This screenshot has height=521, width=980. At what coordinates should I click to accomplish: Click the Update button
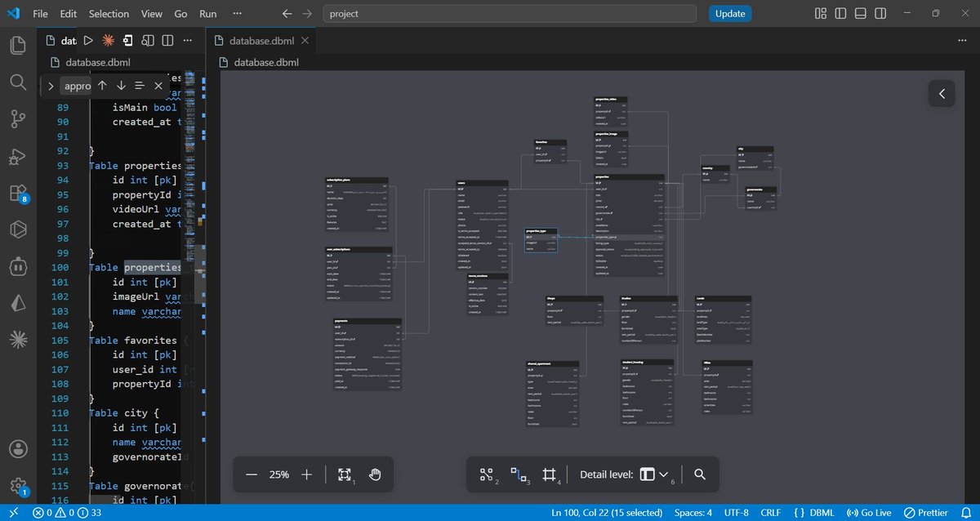pos(730,14)
